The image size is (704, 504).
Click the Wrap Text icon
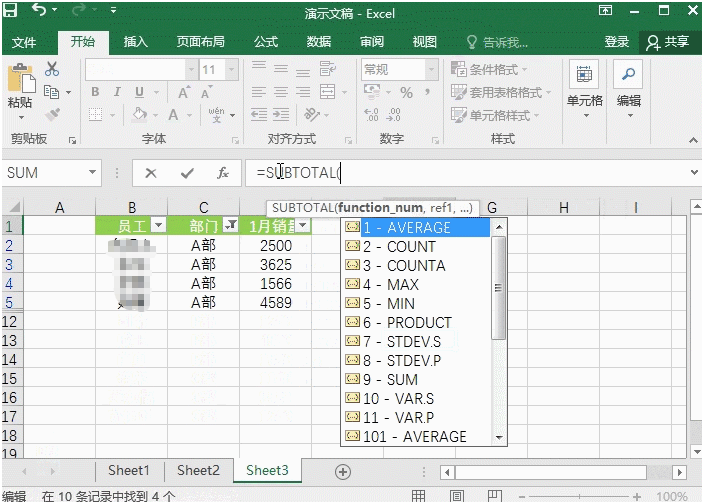pos(327,69)
